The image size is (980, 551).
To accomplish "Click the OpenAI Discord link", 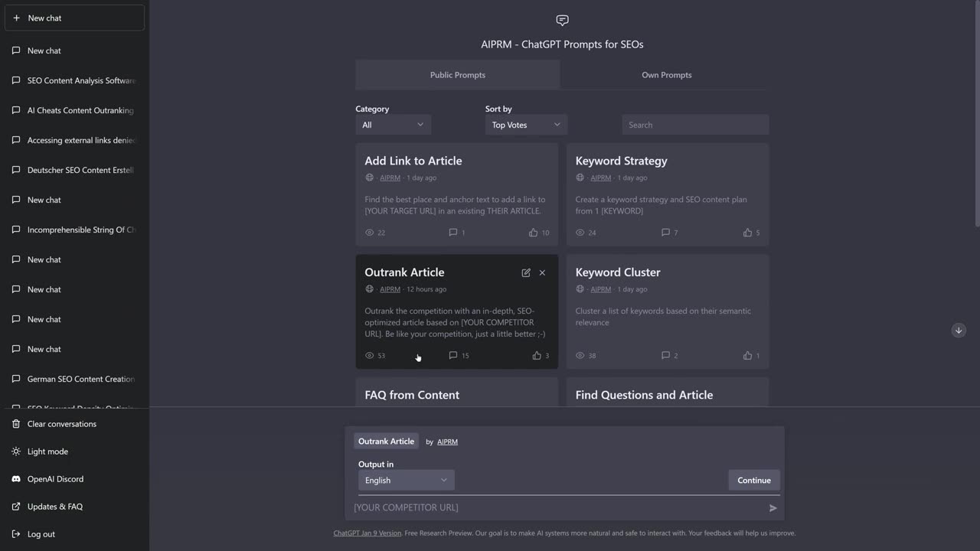I will point(74,479).
